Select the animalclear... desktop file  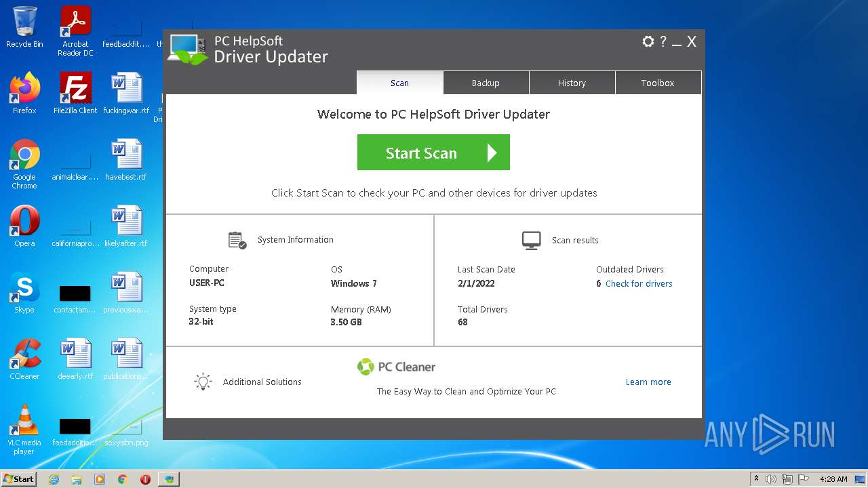pyautogui.click(x=75, y=164)
